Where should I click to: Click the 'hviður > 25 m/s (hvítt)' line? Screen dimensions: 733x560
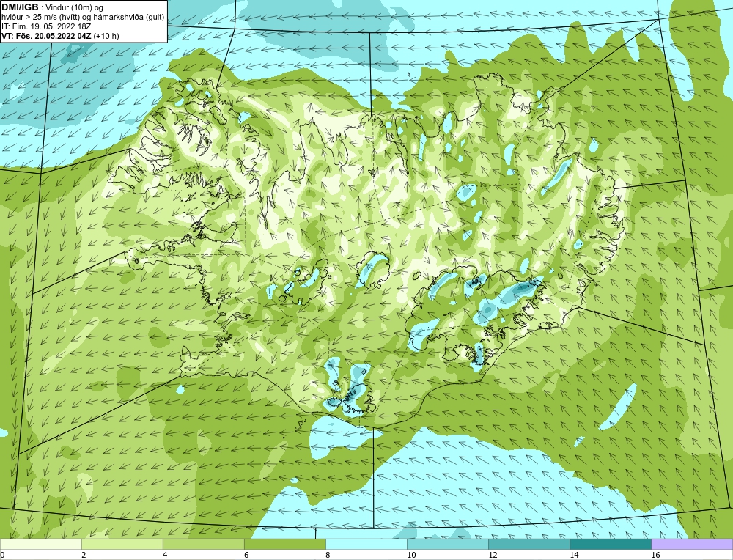40,18
